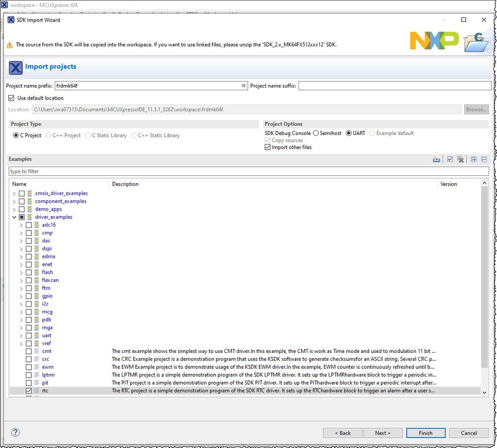The width and height of the screenshot is (497, 448).
Task: Check the pit example checkbox
Action: click(x=28, y=383)
